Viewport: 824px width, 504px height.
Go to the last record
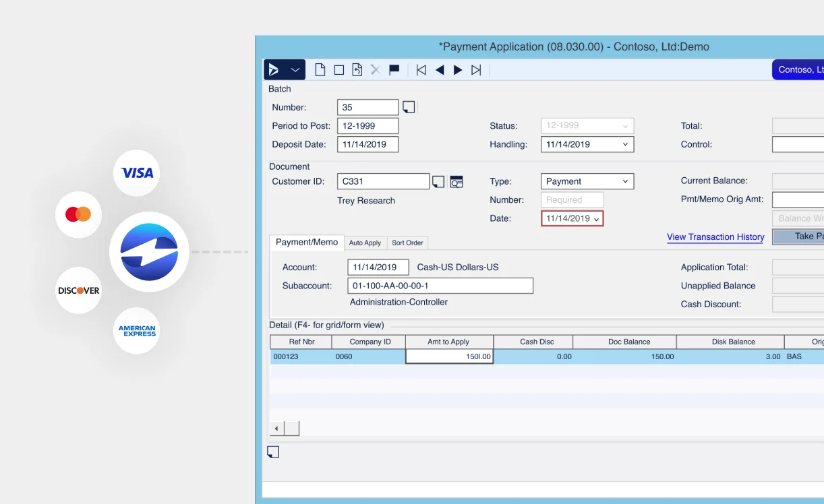[476, 69]
